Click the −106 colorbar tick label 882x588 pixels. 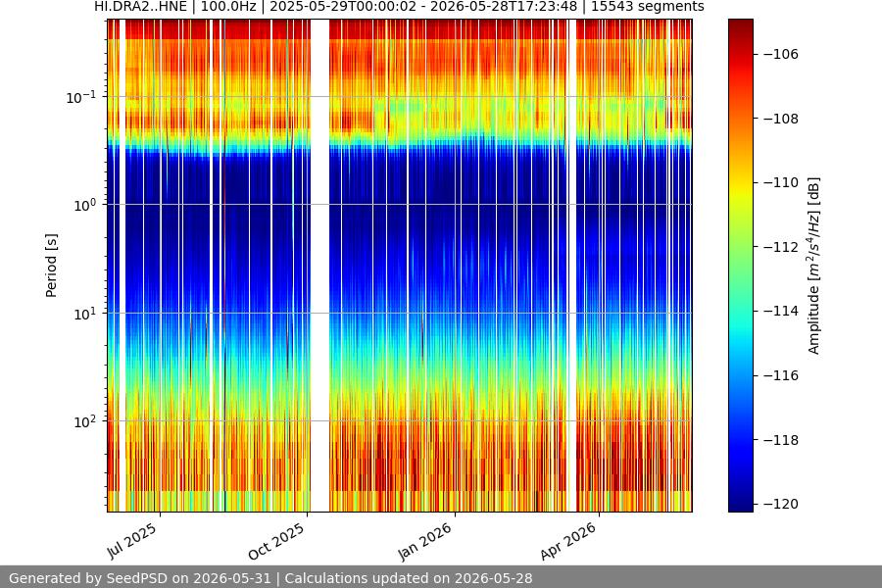[781, 54]
